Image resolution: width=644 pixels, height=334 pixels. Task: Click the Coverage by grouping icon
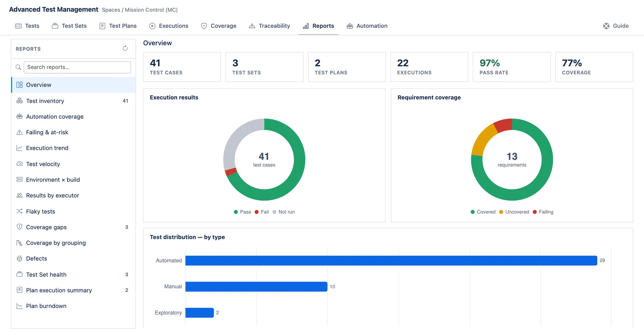click(19, 243)
